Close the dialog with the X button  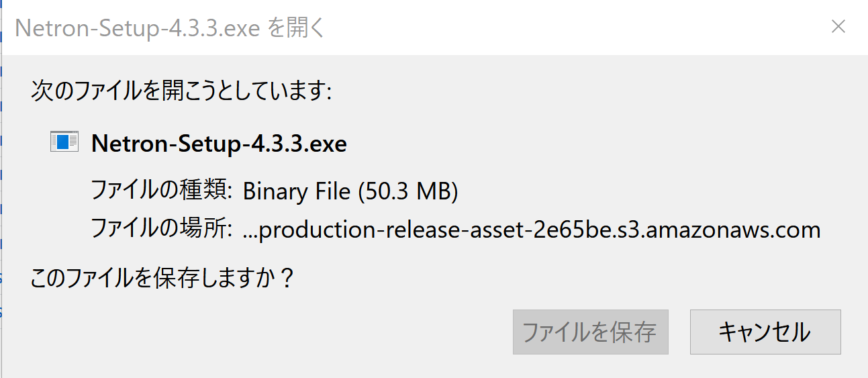838,27
